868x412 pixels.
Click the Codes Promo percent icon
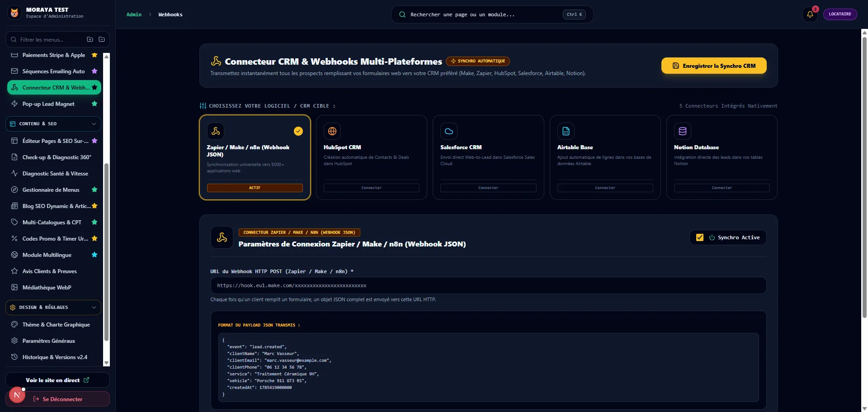14,239
